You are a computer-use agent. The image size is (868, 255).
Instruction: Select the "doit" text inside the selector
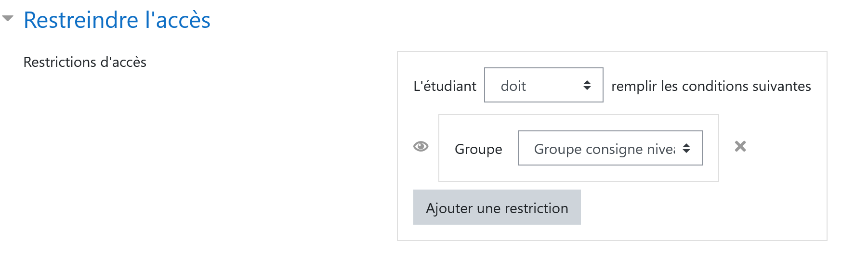click(513, 86)
